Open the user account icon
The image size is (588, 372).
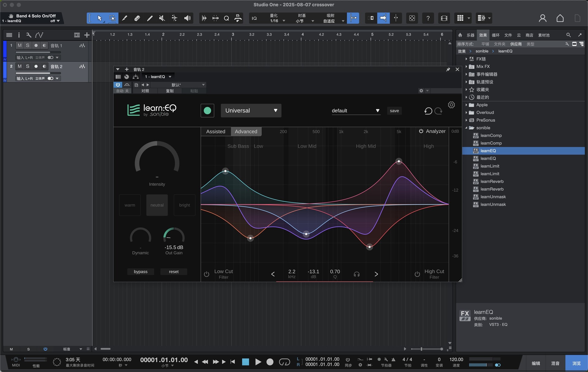[x=542, y=18]
